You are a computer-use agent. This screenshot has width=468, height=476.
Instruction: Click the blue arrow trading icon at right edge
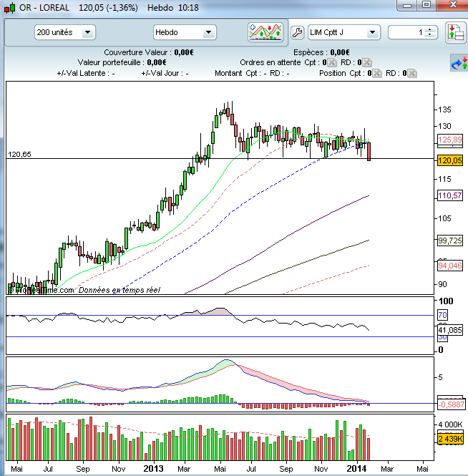click(x=459, y=63)
